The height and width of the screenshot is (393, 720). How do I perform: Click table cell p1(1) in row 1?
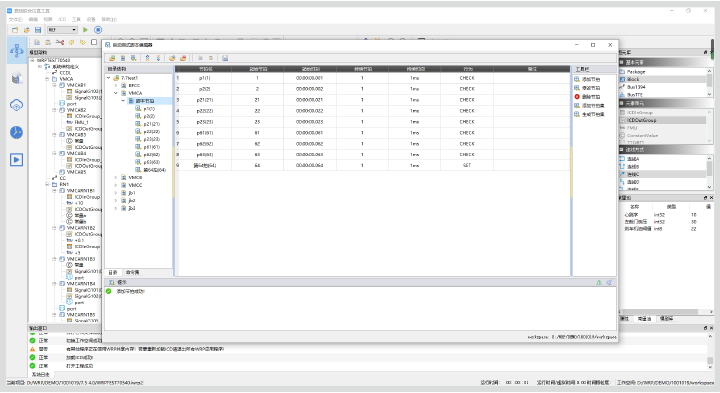coord(205,78)
